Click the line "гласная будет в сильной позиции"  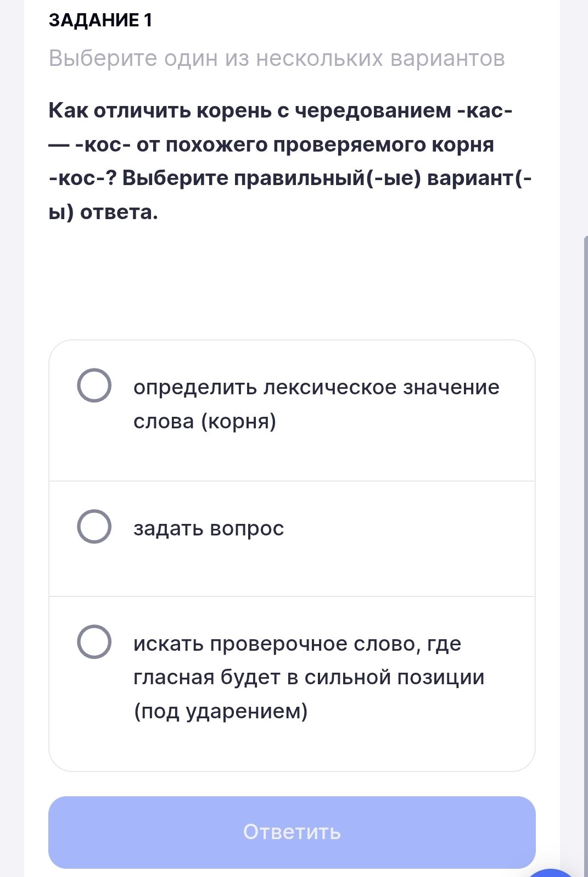[x=309, y=677]
